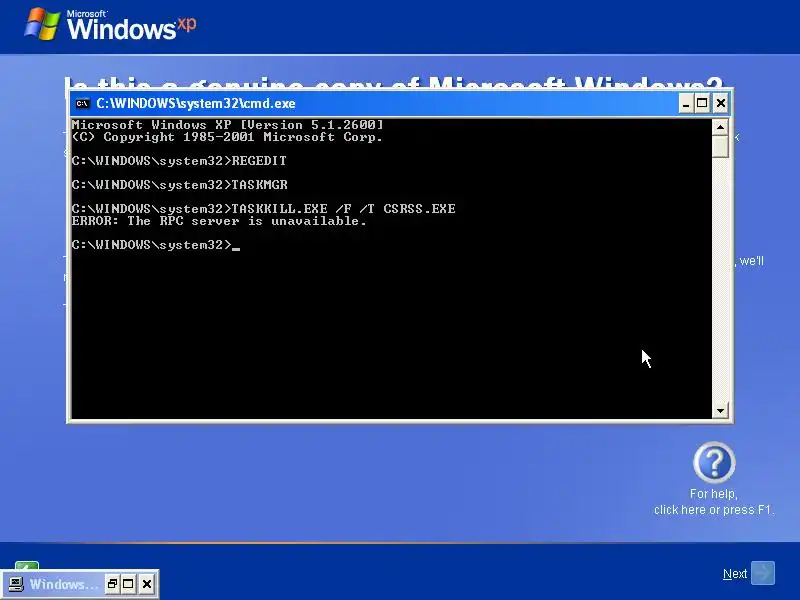The width and height of the screenshot is (800, 600).
Task: Maximize the minimized Windows... window
Action: (128, 584)
